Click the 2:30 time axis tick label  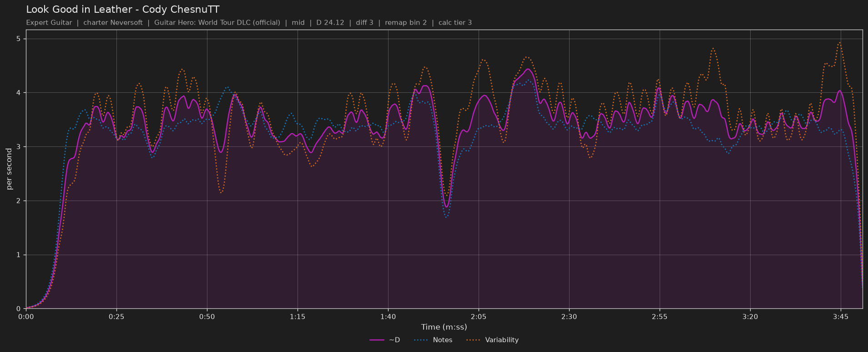pos(569,317)
